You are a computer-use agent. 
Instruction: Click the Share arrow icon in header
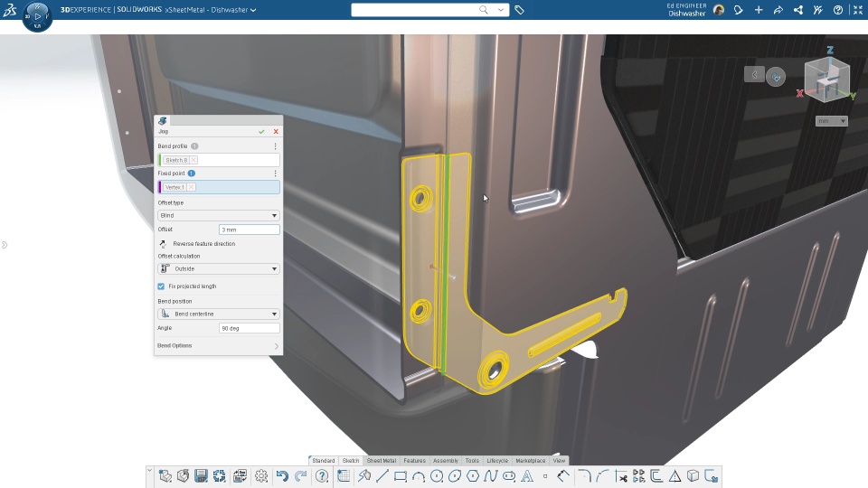778,10
